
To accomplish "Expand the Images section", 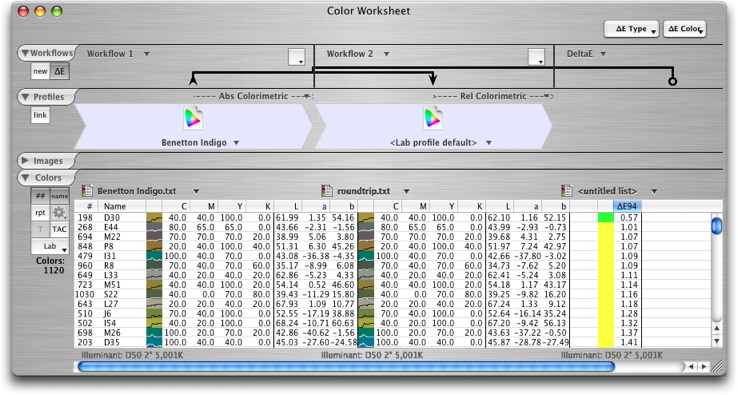I will [x=25, y=161].
